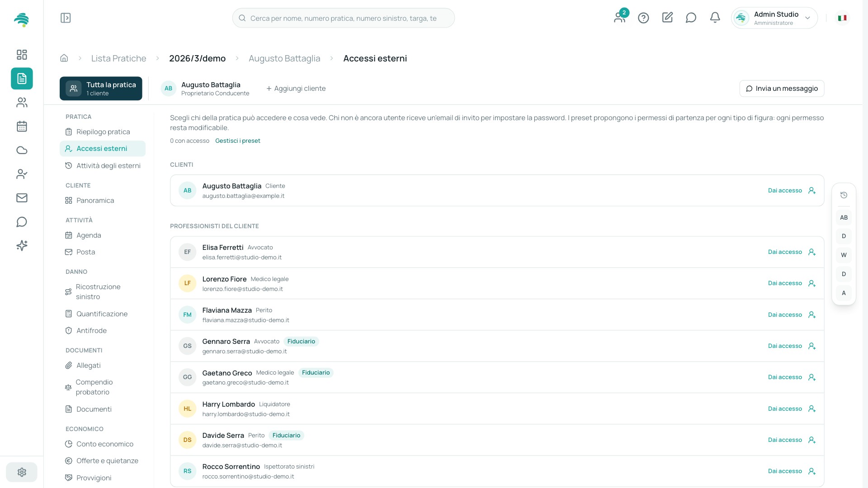The width and height of the screenshot is (868, 488).
Task: Open the AI sparkle icon in sidebar
Action: (22, 245)
